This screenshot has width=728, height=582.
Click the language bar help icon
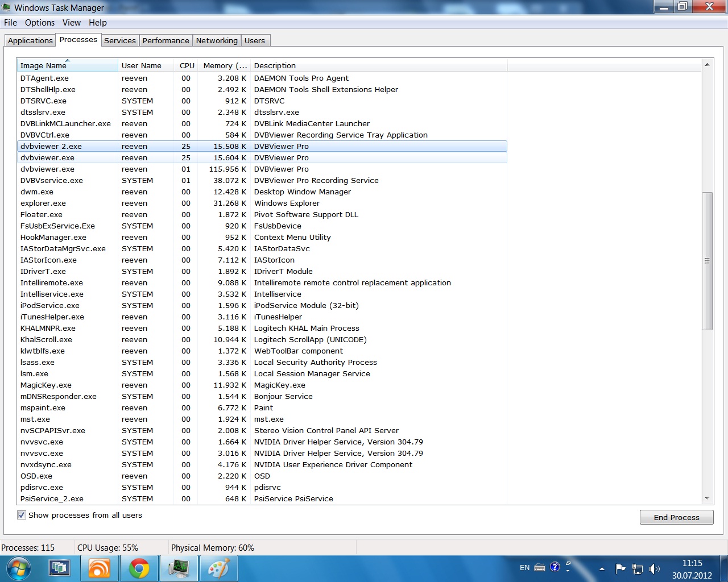(555, 567)
